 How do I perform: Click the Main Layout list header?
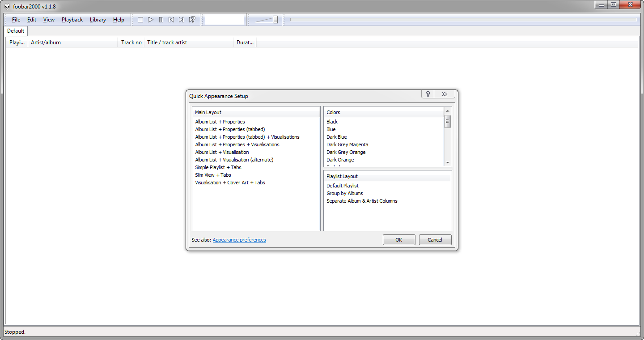[x=256, y=112]
